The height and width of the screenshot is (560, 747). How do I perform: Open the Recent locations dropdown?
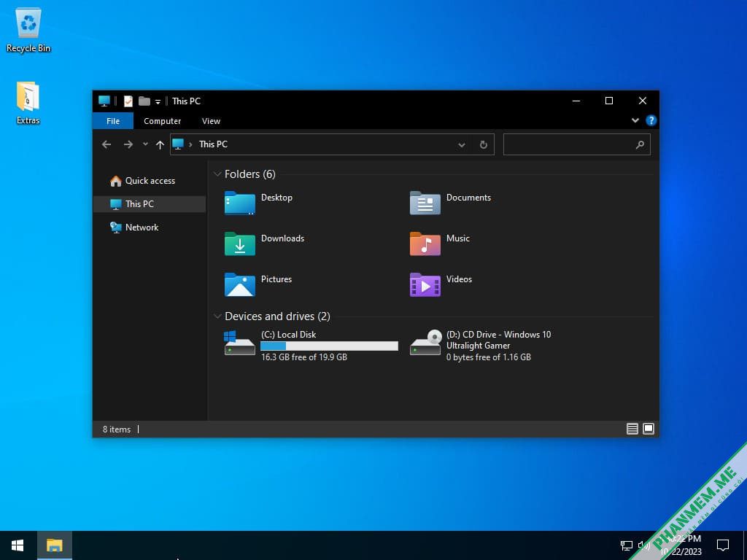pyautogui.click(x=145, y=144)
